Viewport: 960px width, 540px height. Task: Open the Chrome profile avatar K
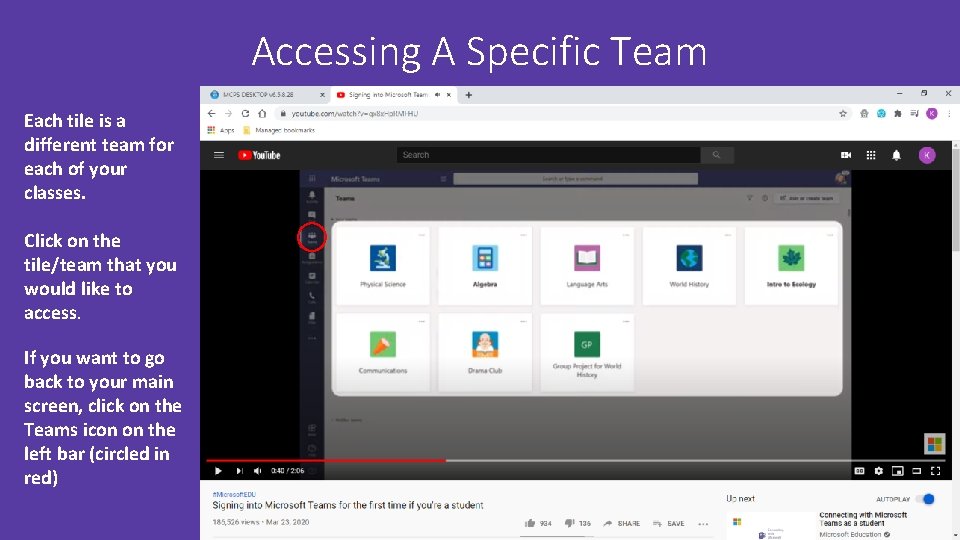click(x=932, y=113)
